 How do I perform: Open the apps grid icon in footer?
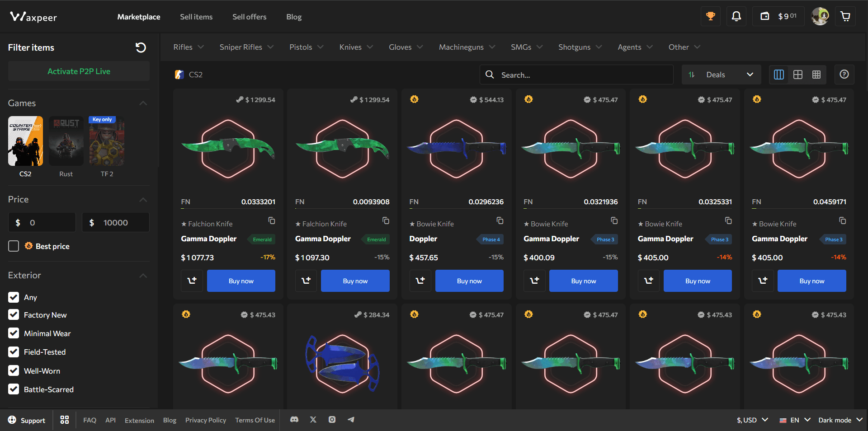pyautogui.click(x=65, y=420)
